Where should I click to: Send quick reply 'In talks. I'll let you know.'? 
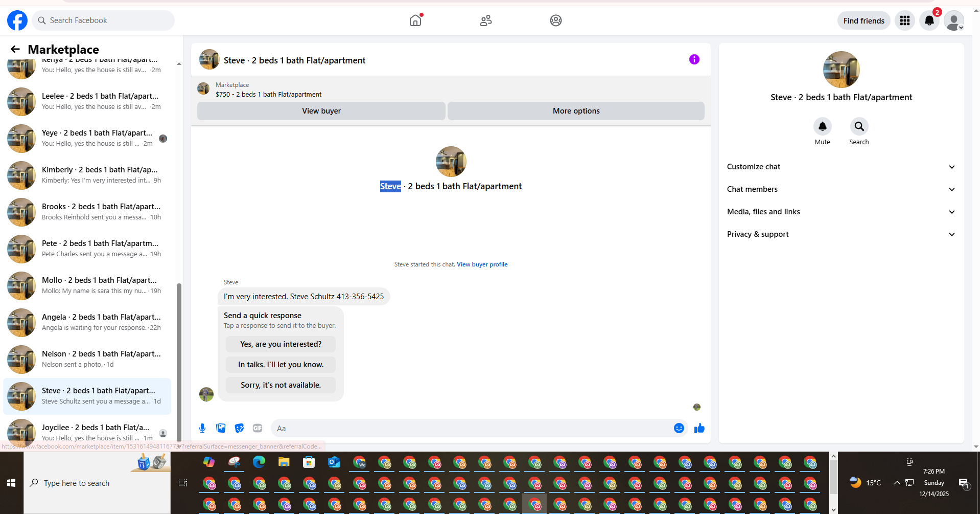pos(281,365)
